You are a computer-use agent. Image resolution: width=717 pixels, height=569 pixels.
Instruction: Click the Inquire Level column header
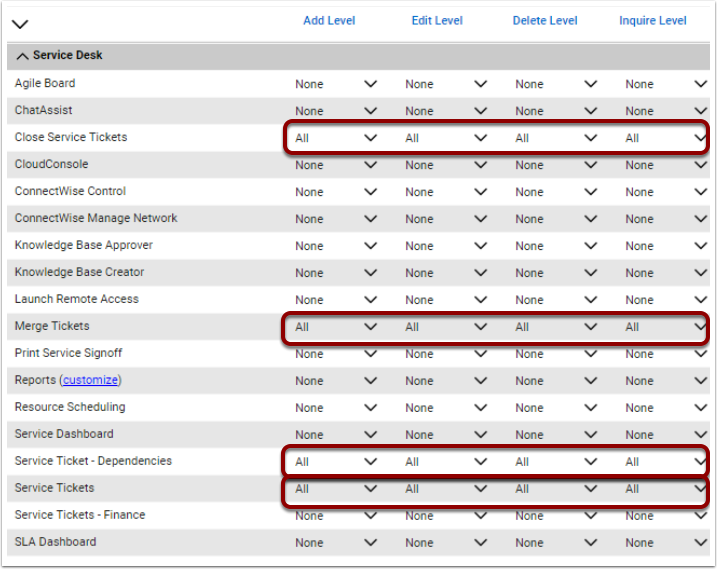point(653,21)
